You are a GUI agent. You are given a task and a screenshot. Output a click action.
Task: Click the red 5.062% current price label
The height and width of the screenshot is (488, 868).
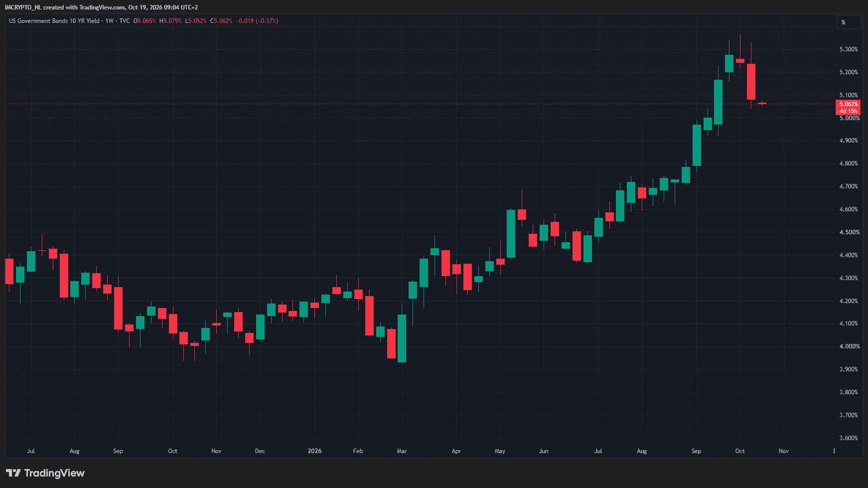[x=848, y=104]
